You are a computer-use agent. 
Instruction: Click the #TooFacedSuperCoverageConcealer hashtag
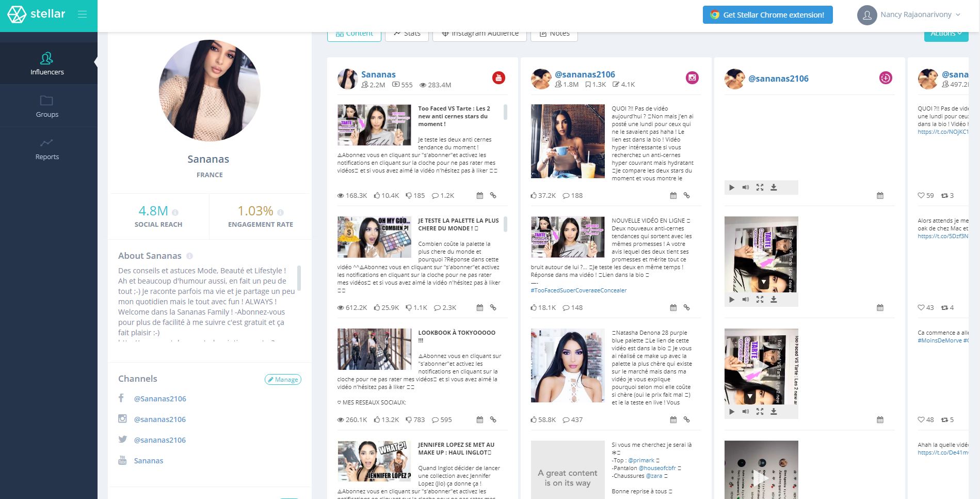[579, 290]
